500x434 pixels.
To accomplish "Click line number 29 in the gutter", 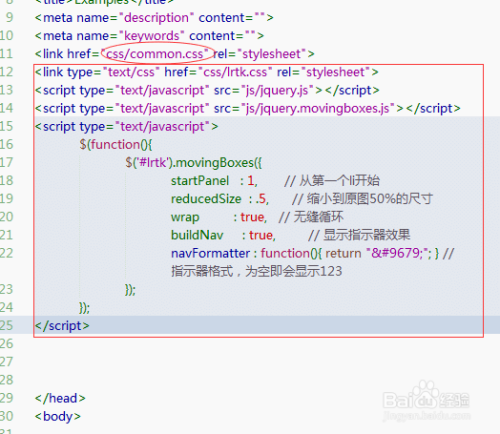I will pyautogui.click(x=6, y=398).
